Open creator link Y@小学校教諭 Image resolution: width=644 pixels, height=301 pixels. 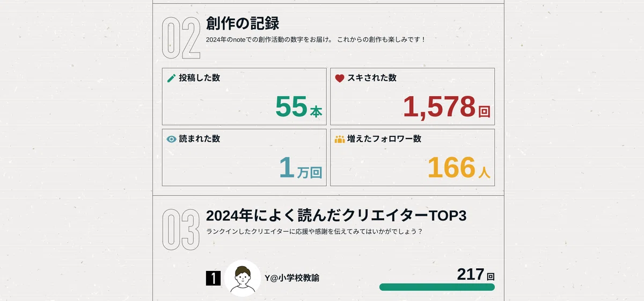point(292,278)
